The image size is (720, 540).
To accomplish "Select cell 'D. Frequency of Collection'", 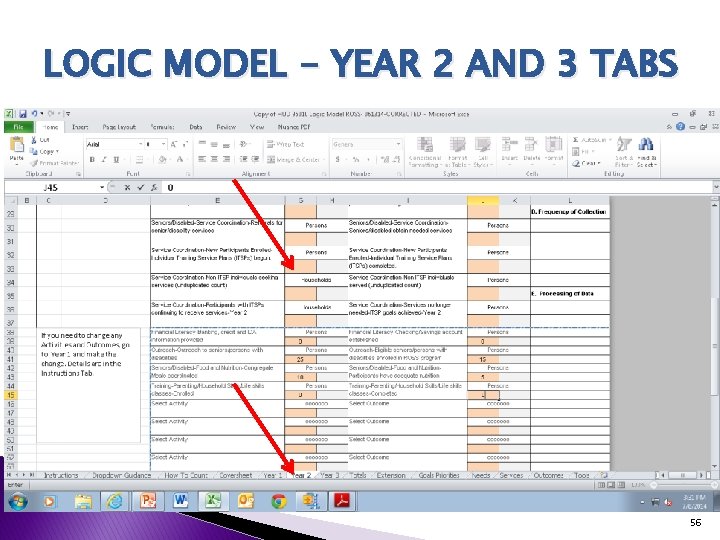I will [570, 212].
